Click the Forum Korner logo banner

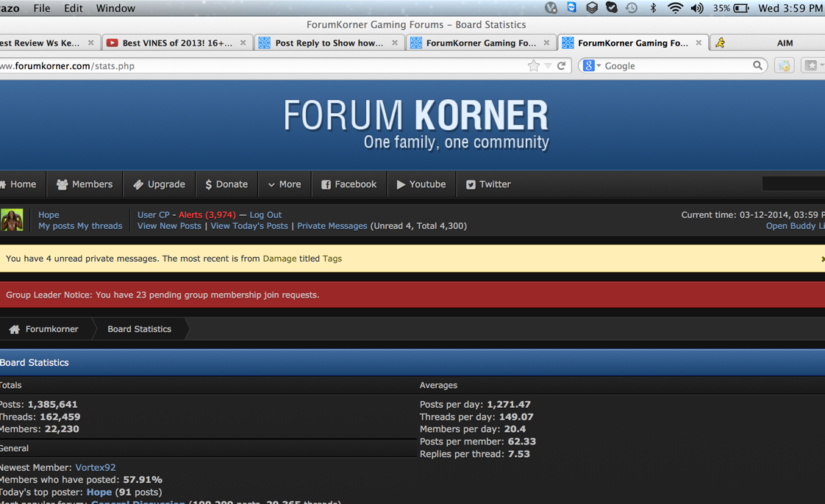pyautogui.click(x=415, y=125)
